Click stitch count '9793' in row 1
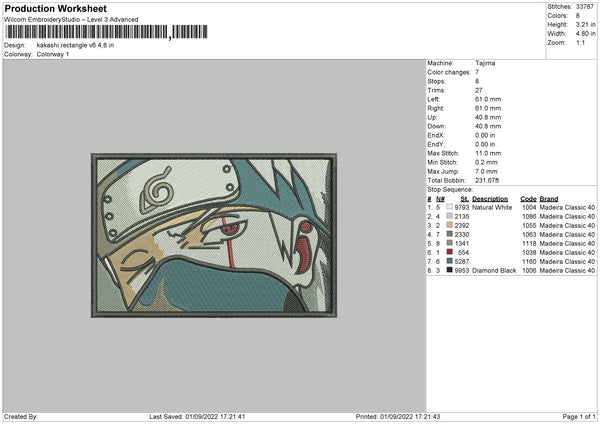Image resolution: width=600 pixels, height=424 pixels. click(462, 207)
